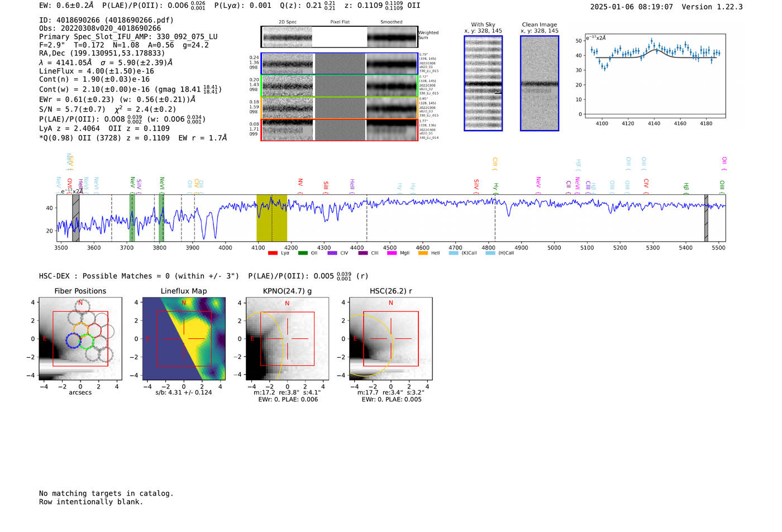This screenshot has width=782, height=532.
Task: Open the Clean Image cutout
Action: click(x=540, y=83)
